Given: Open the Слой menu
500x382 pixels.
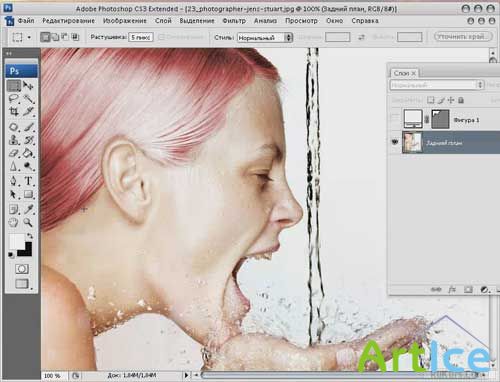Looking at the screenshot, I should point(163,21).
